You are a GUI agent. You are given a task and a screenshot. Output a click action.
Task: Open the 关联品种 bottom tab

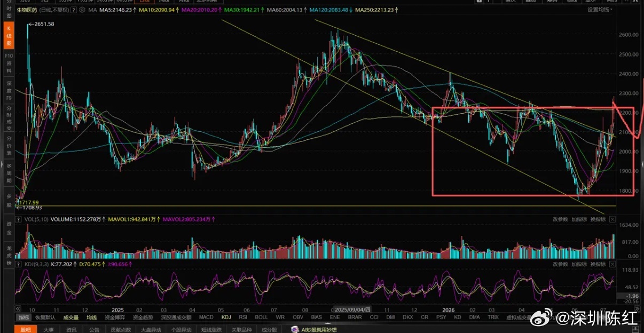point(242,330)
